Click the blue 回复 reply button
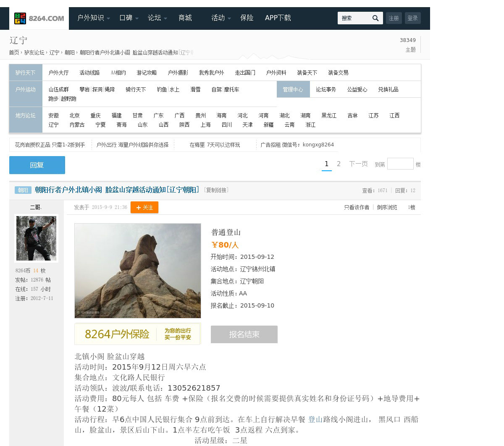The image size is (504, 446). pos(37,165)
